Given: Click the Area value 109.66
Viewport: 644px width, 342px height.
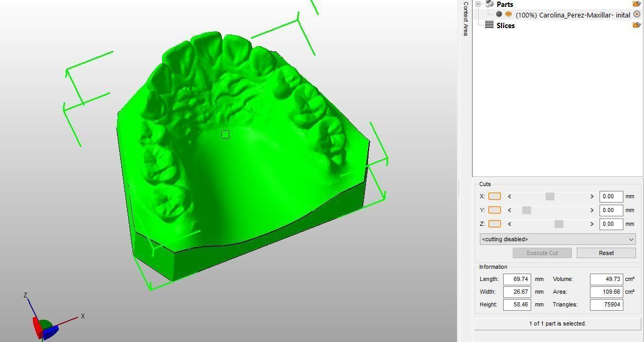Looking at the screenshot, I should (x=606, y=292).
